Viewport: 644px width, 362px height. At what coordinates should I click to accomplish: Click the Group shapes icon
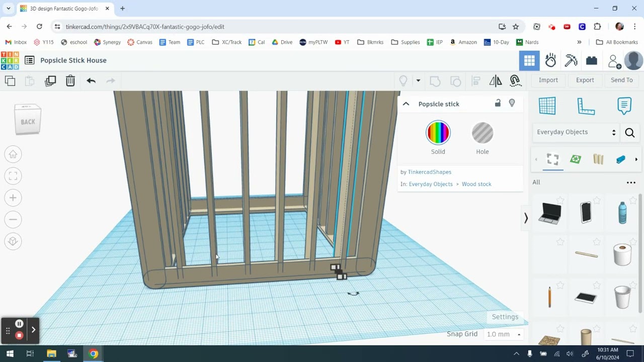tap(435, 80)
